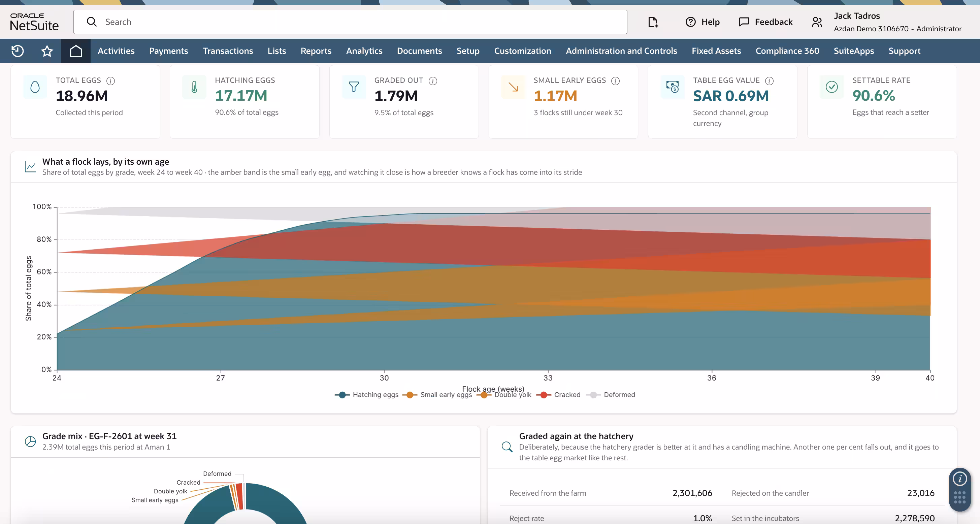The width and height of the screenshot is (980, 524).
Task: Click the Feedback link text
Action: pos(774,22)
